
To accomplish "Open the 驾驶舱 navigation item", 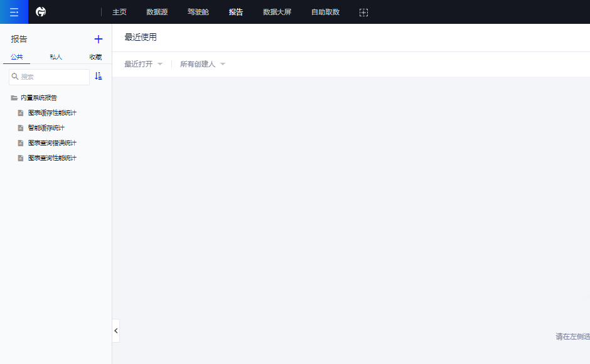I will [198, 12].
